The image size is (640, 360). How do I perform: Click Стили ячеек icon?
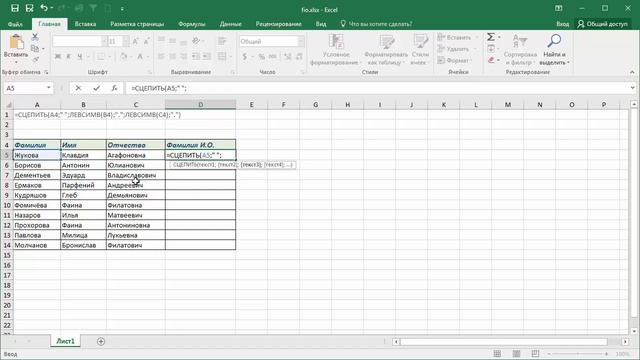pyautogui.click(x=420, y=41)
